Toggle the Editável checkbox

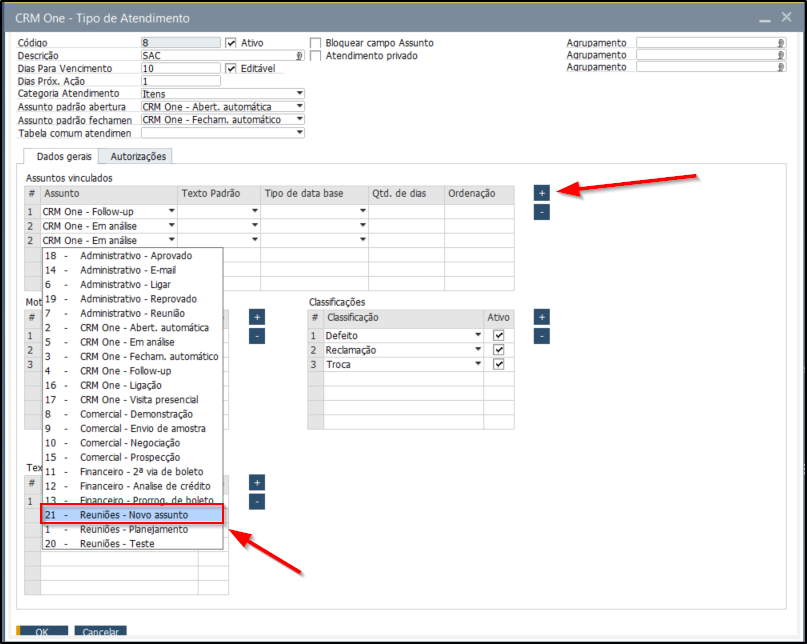pos(231,69)
